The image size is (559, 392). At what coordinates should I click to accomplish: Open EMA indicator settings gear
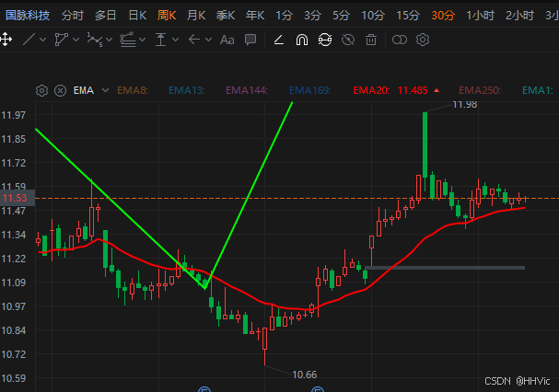point(42,90)
